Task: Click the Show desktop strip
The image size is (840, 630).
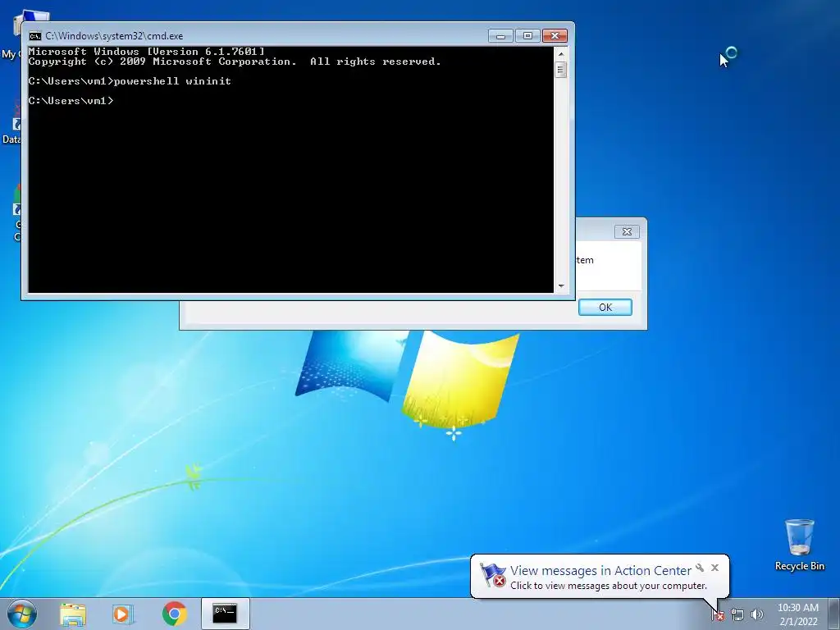Action: pos(833,614)
